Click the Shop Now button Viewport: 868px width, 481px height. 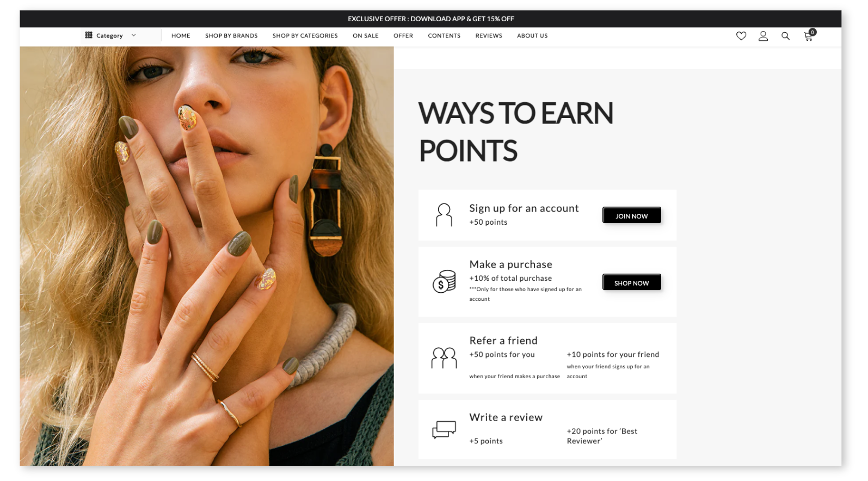(631, 282)
